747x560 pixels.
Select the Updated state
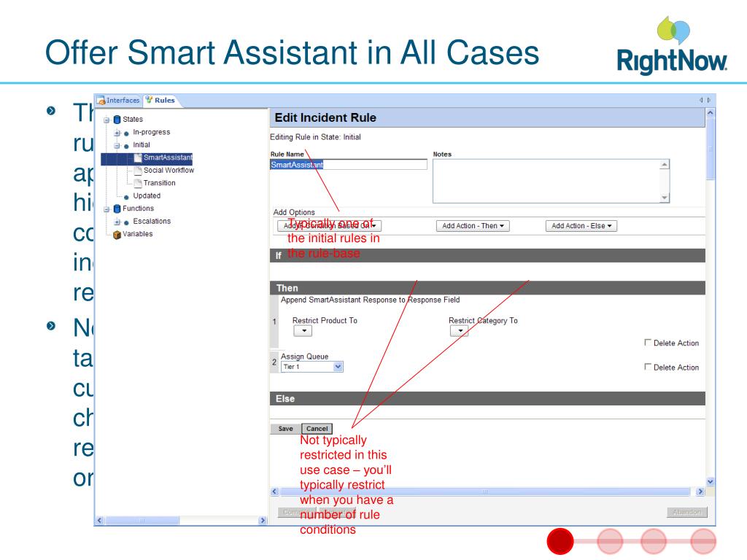pos(147,195)
